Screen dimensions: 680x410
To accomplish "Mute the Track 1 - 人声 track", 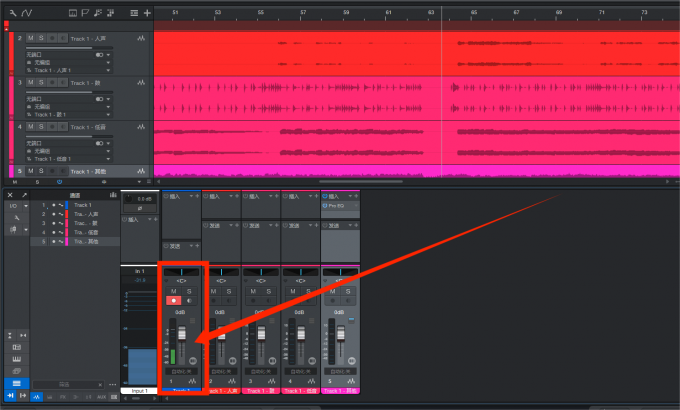I will tap(30, 38).
